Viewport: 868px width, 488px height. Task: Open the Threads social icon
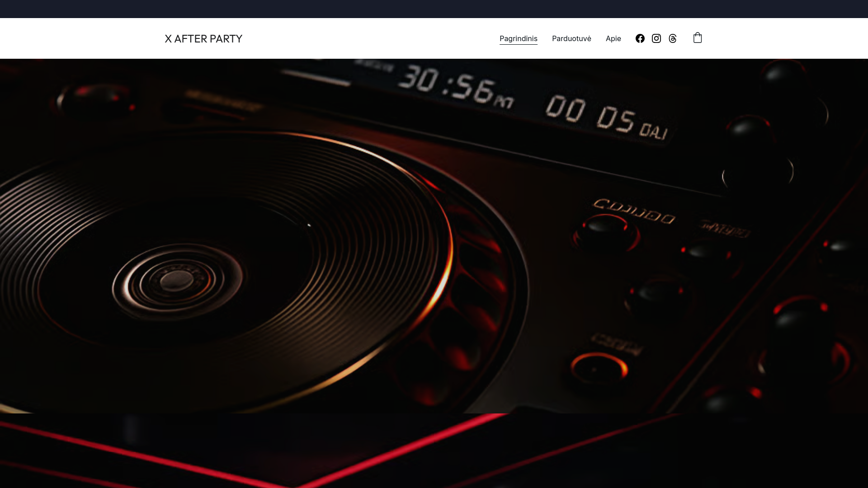tap(672, 38)
